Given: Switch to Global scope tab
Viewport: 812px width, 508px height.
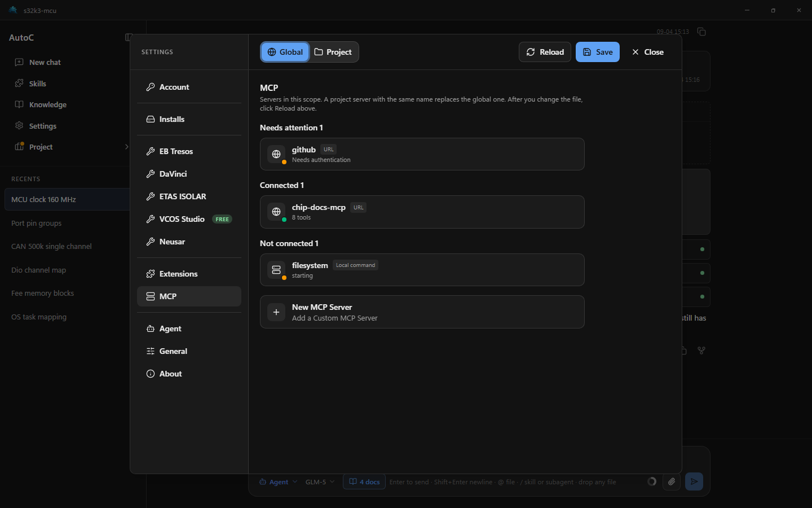Looking at the screenshot, I should 285,52.
